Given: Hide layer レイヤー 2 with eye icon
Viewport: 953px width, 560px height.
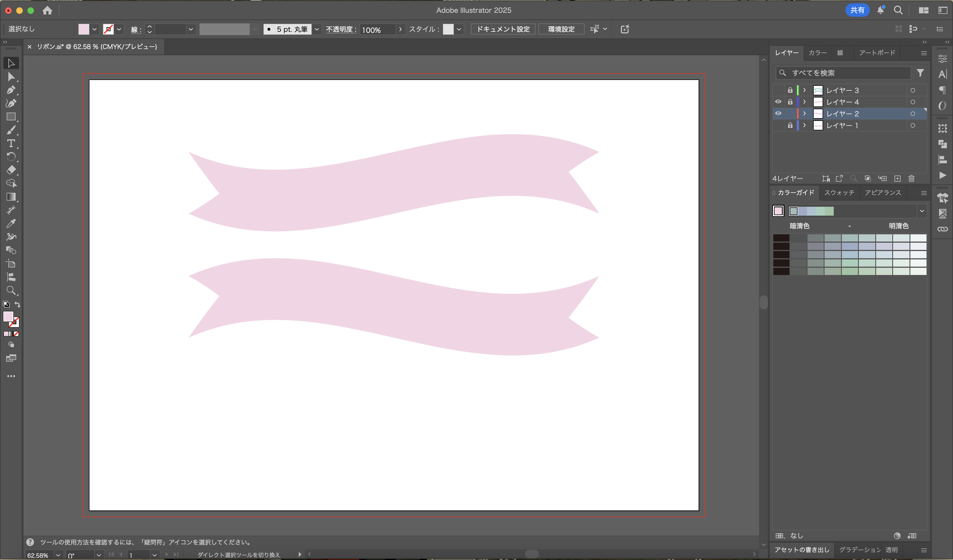Looking at the screenshot, I should (x=778, y=113).
